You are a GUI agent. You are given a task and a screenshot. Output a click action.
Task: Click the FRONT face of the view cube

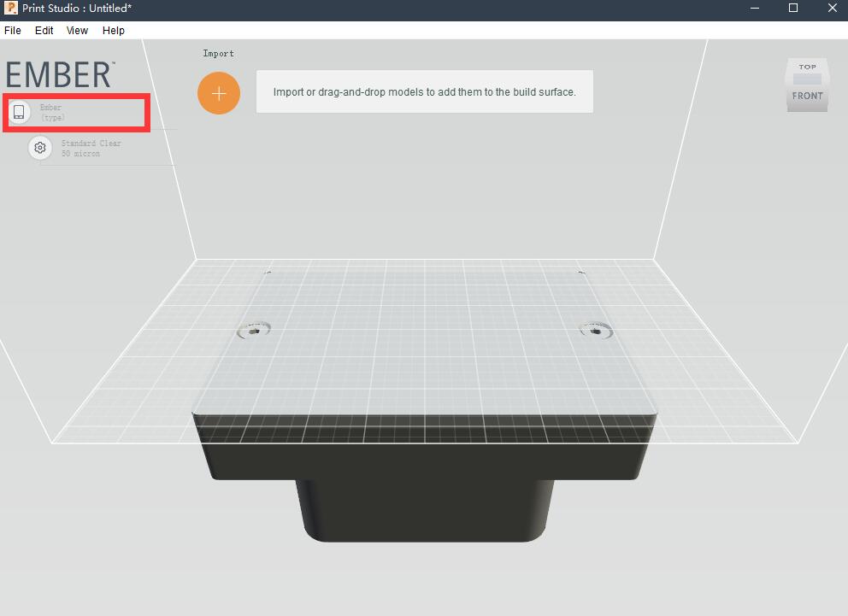point(807,96)
